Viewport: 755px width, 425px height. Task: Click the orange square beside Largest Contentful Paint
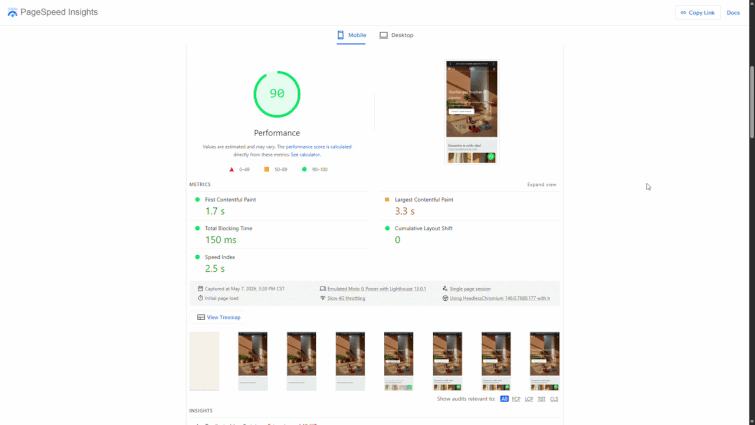pyautogui.click(x=387, y=199)
